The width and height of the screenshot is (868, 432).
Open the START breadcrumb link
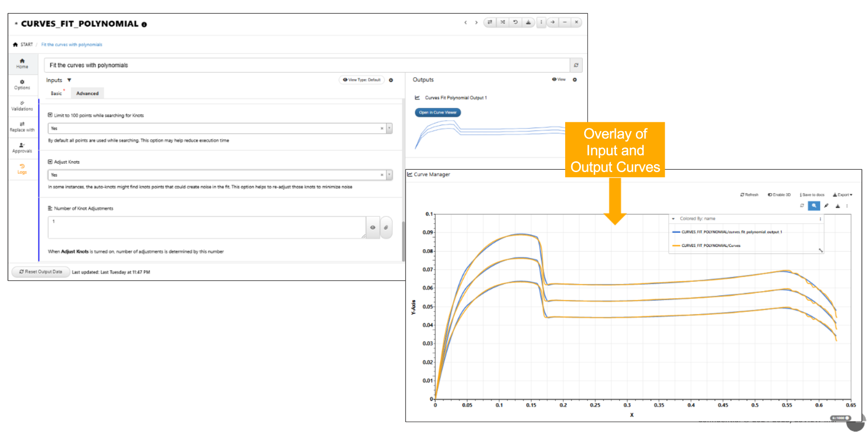(27, 45)
